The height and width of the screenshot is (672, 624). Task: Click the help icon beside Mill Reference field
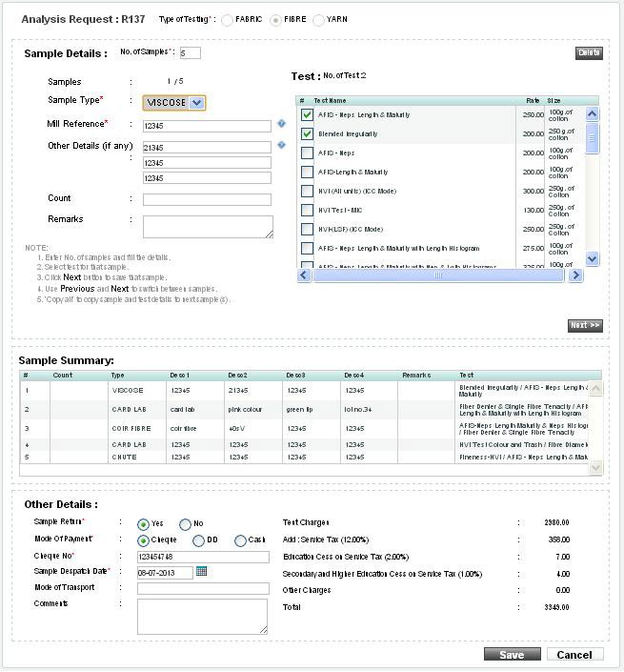coord(281,123)
